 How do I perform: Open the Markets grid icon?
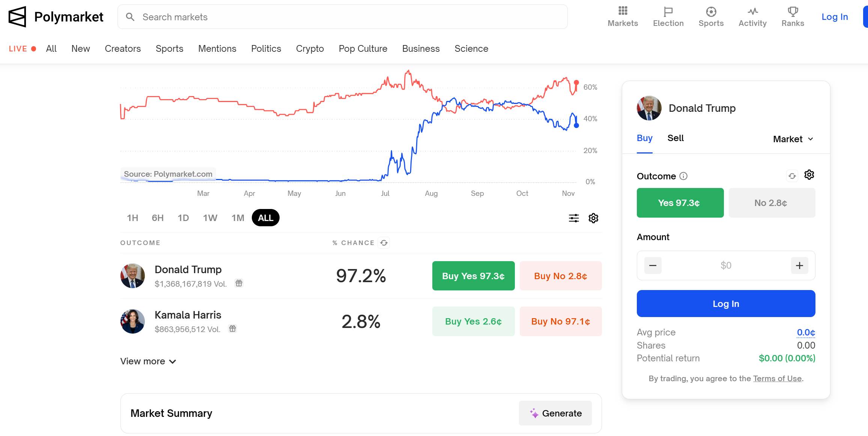[x=623, y=11]
